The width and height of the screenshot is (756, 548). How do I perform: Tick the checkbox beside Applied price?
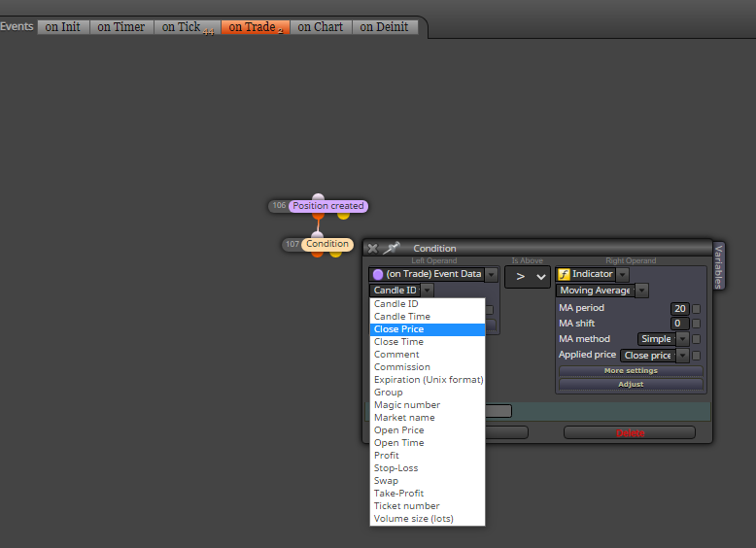click(696, 356)
